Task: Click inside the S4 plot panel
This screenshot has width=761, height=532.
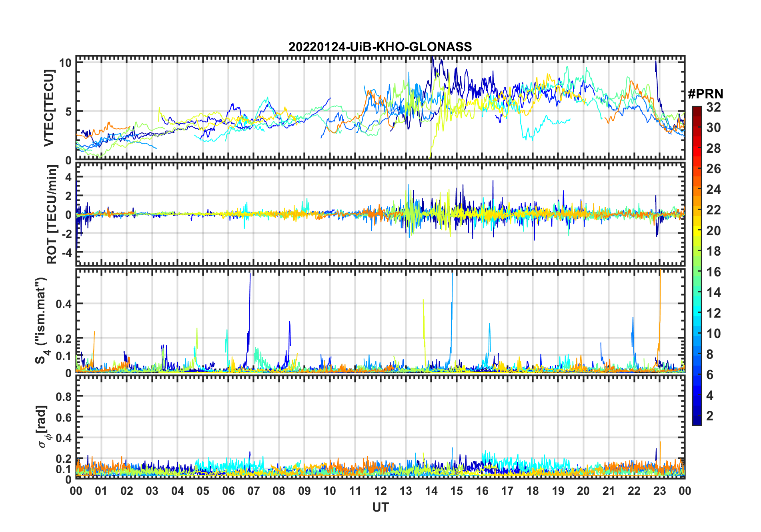Action: (x=380, y=321)
